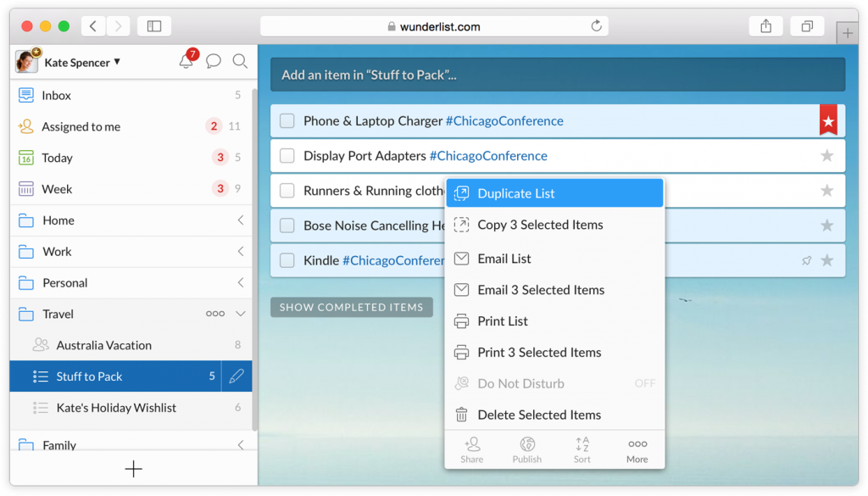868x496 pixels.
Task: Click the wunderlist.com address bar
Action: click(435, 26)
